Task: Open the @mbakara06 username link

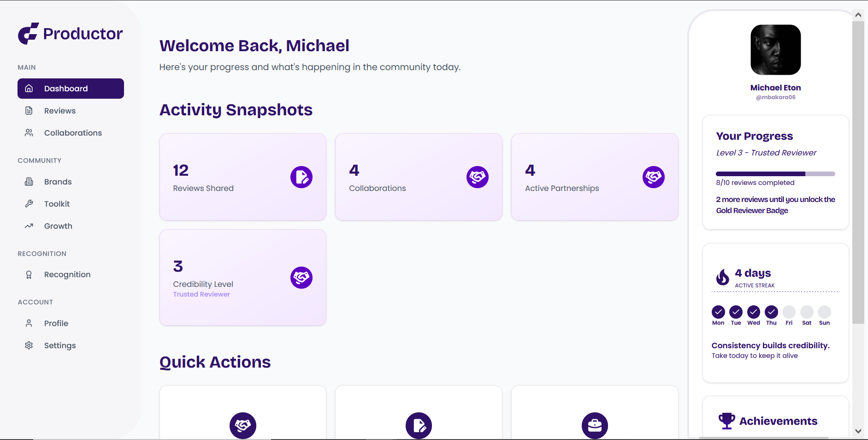Action: pos(775,97)
